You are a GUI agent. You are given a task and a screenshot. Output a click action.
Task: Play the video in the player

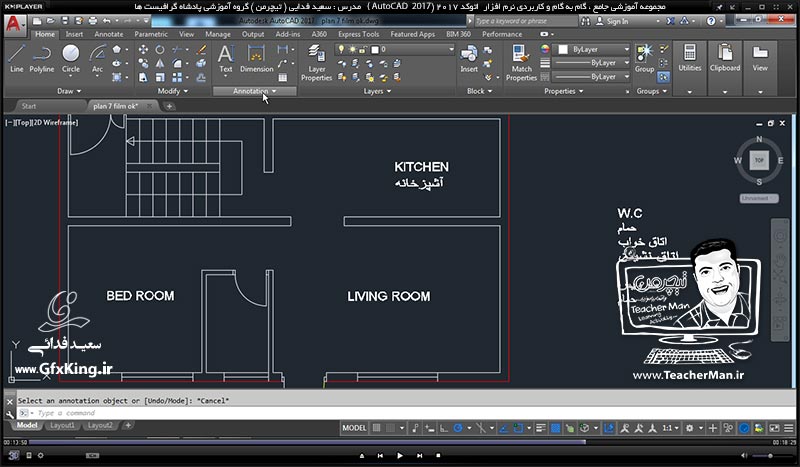pos(399,455)
